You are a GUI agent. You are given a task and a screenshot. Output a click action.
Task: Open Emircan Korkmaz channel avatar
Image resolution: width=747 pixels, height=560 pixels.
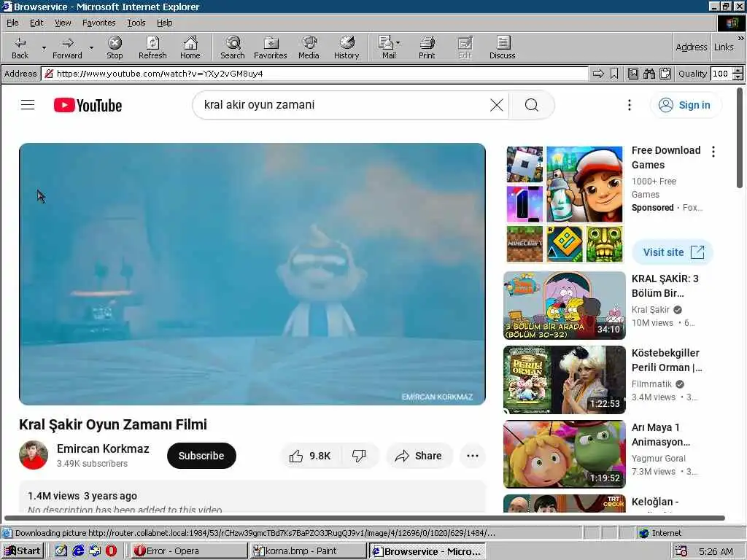coord(34,455)
